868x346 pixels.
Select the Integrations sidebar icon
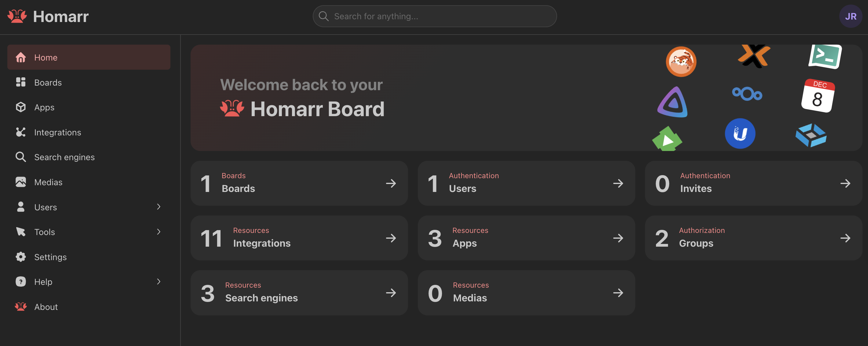pyautogui.click(x=20, y=132)
